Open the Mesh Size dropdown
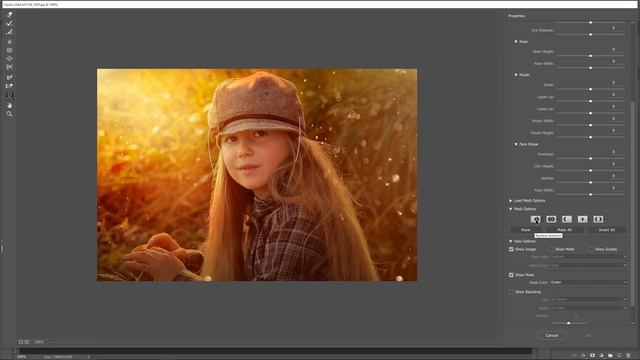Viewport: 640px width, 360px height. coord(588,257)
